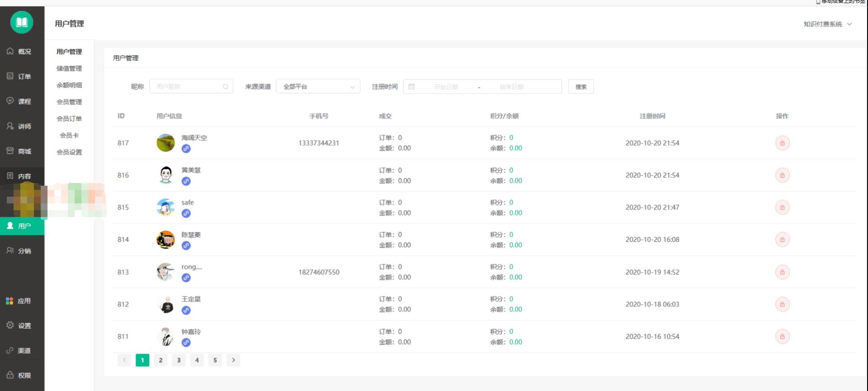Go to page 3
Image resolution: width=868 pixels, height=391 pixels.
pyautogui.click(x=179, y=360)
